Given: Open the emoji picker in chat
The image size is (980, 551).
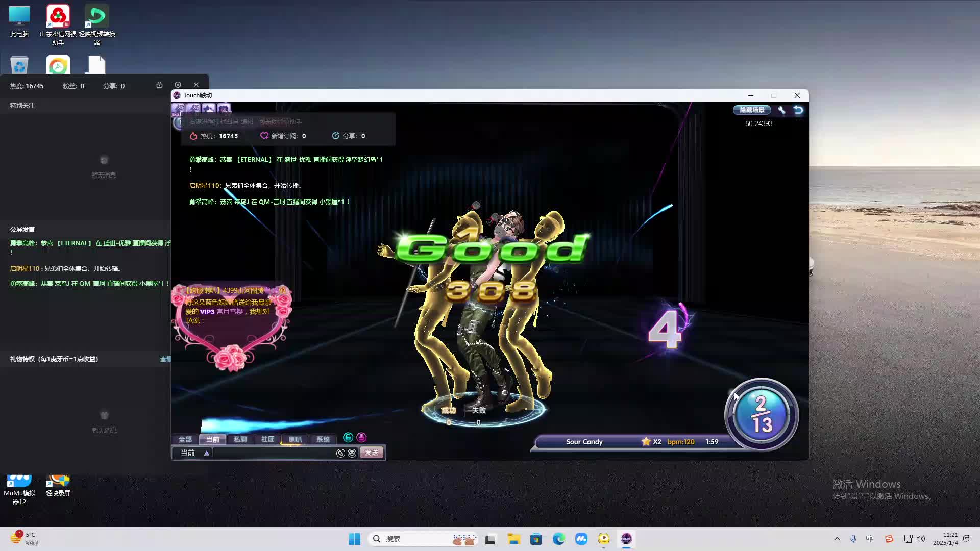Looking at the screenshot, I should (352, 453).
